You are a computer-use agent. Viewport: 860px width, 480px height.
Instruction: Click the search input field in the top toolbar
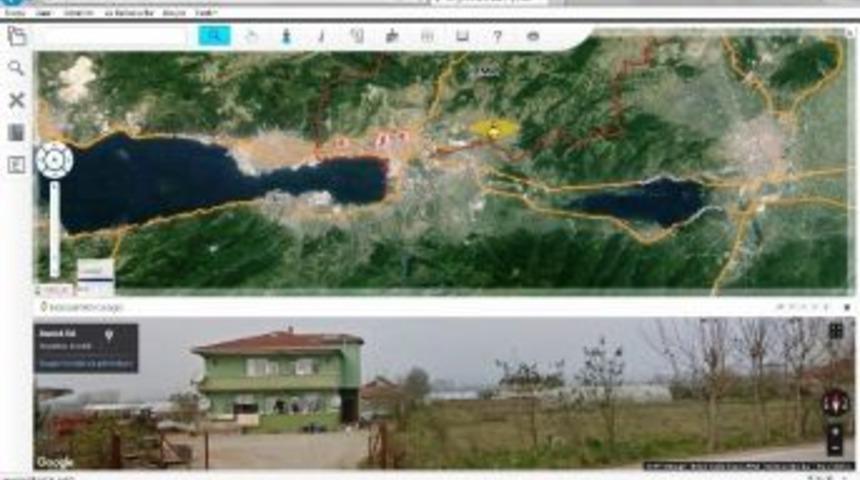(112, 36)
